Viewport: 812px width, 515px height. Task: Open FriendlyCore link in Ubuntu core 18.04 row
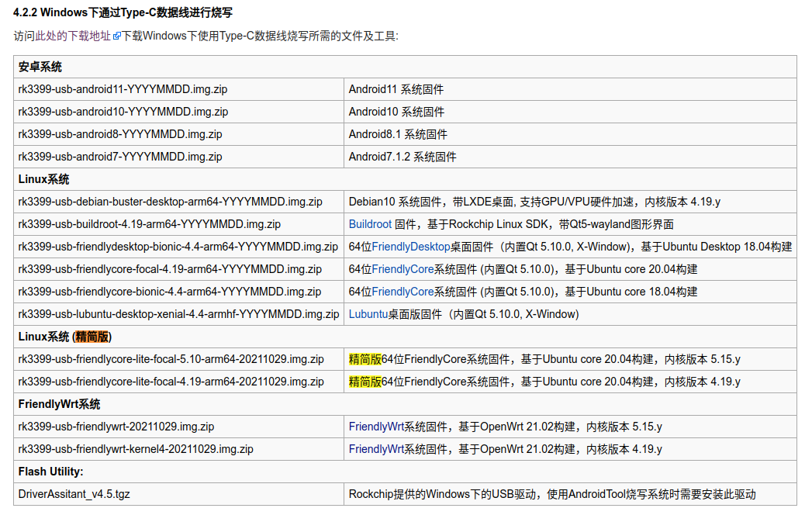[403, 292]
